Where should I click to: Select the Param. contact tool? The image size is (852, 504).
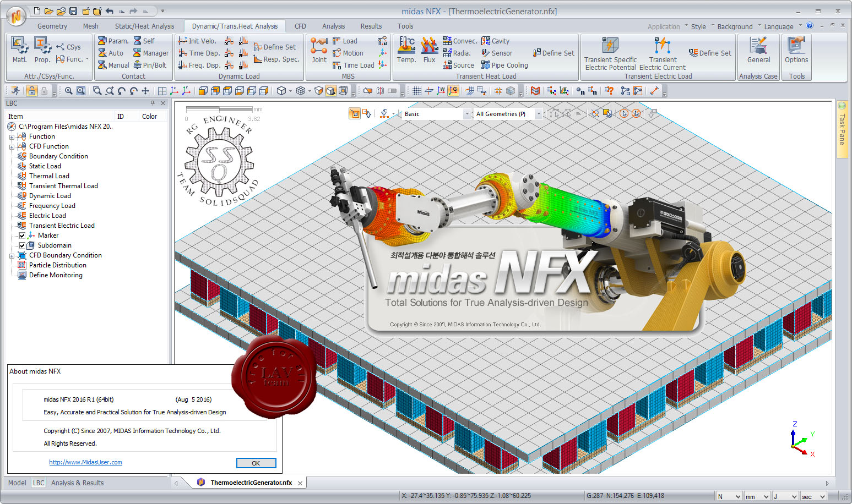[x=113, y=41]
